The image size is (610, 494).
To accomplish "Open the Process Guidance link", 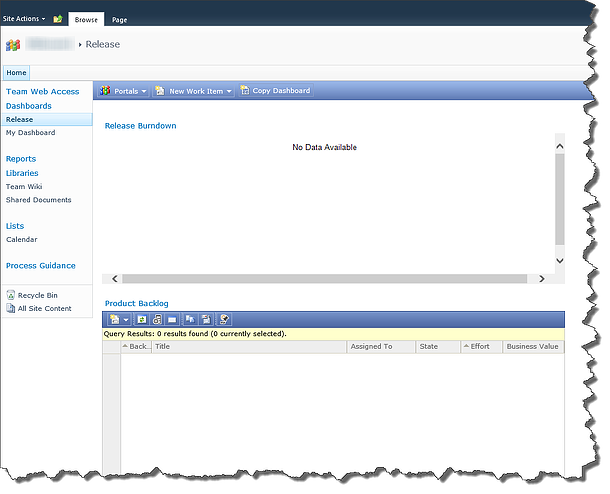I will [41, 266].
